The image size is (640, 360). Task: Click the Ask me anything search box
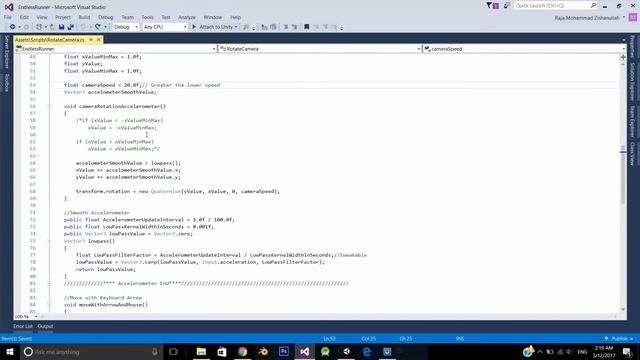[91, 351]
